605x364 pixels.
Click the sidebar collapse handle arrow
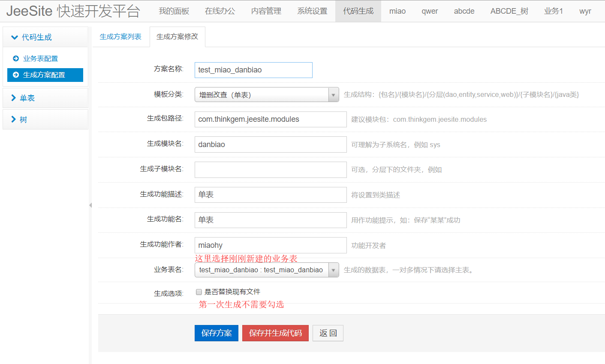click(90, 205)
